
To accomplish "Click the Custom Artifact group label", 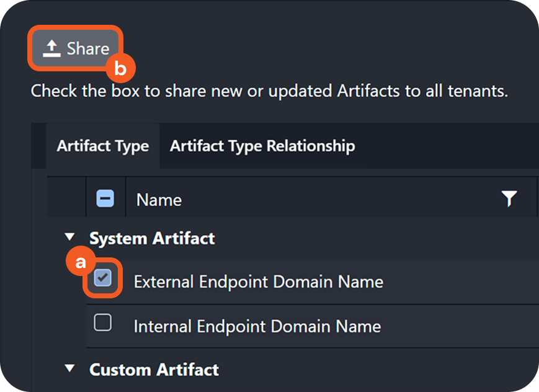I will (x=154, y=370).
